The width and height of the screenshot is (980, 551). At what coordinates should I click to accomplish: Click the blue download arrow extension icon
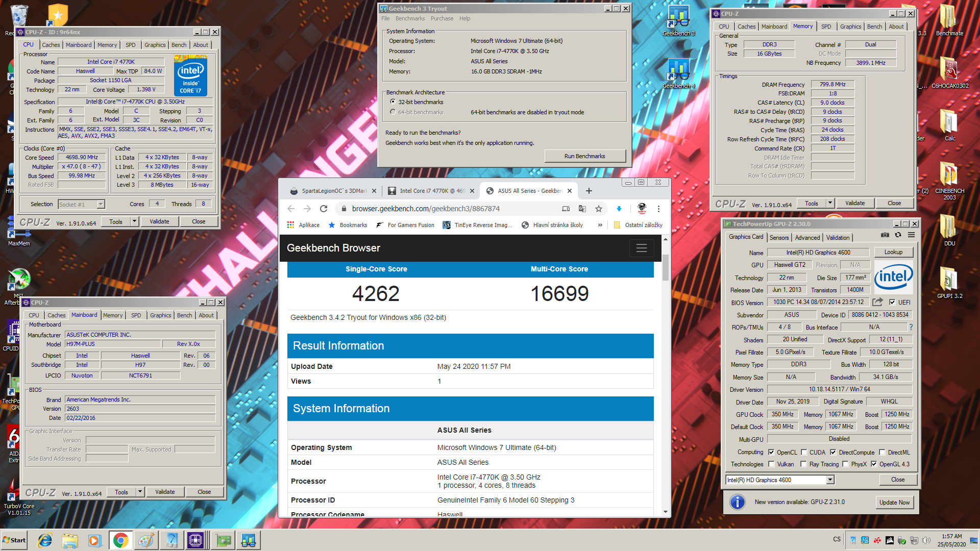(x=619, y=209)
